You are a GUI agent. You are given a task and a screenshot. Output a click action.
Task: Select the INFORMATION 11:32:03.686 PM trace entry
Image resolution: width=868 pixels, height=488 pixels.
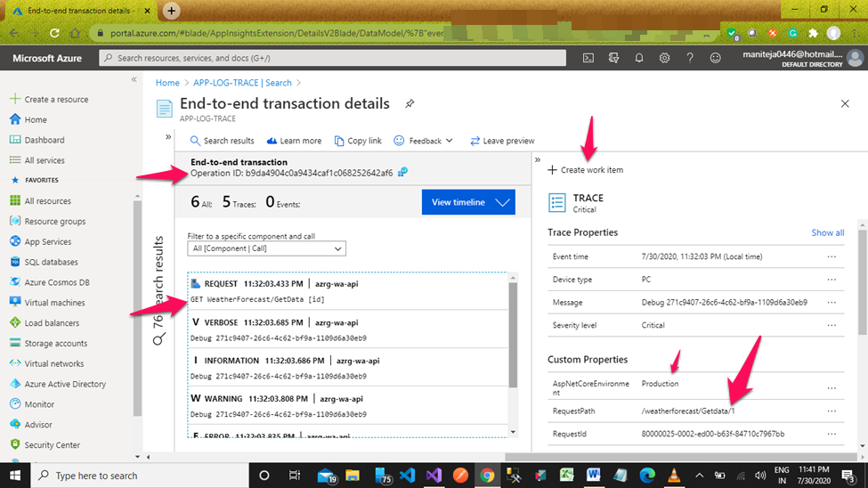[347, 368]
